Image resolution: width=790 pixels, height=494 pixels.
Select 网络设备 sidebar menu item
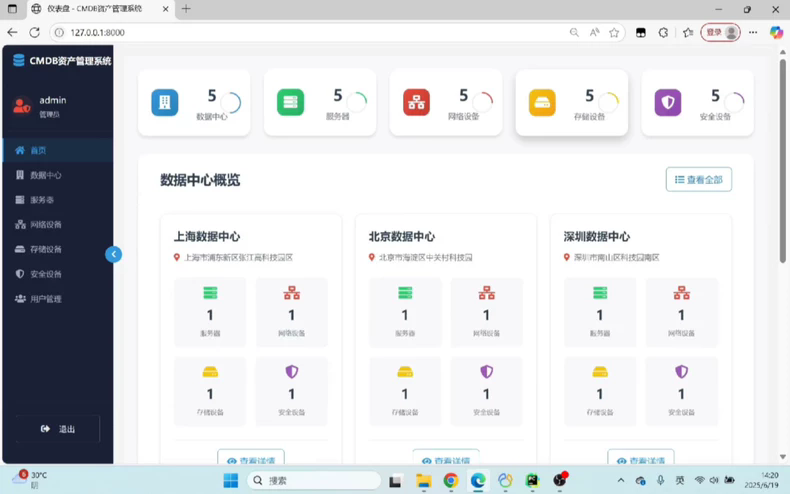click(x=45, y=225)
